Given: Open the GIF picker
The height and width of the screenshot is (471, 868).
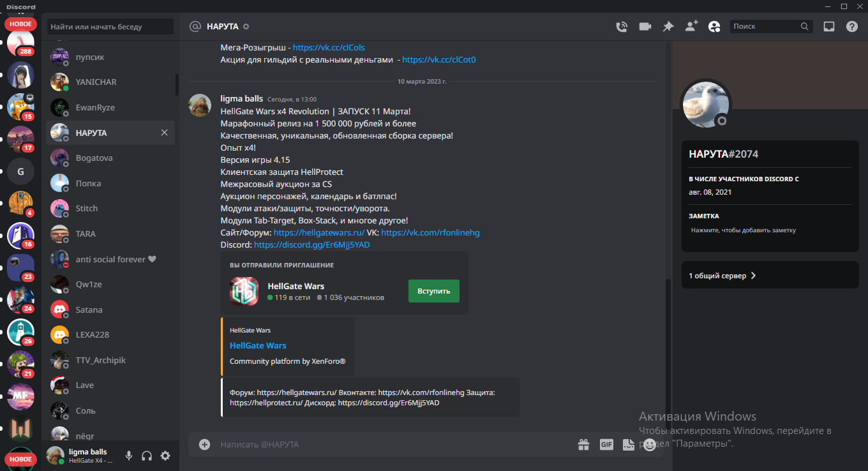Looking at the screenshot, I should [x=606, y=444].
